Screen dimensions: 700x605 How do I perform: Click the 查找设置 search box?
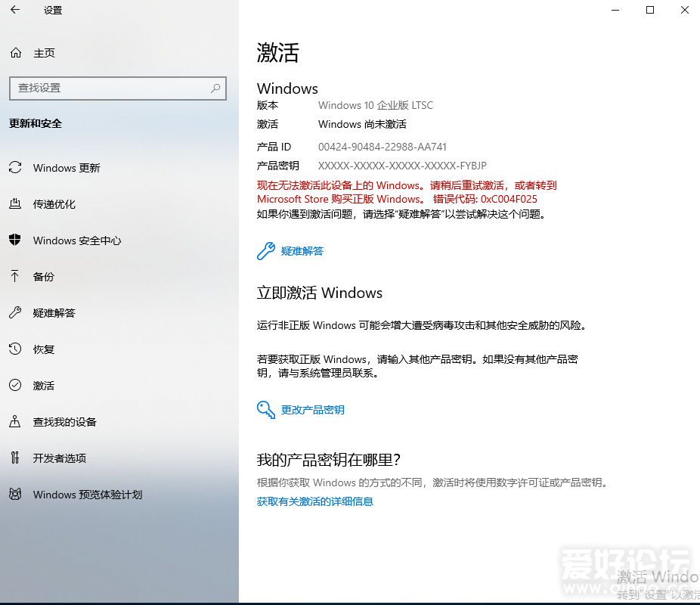(113, 88)
